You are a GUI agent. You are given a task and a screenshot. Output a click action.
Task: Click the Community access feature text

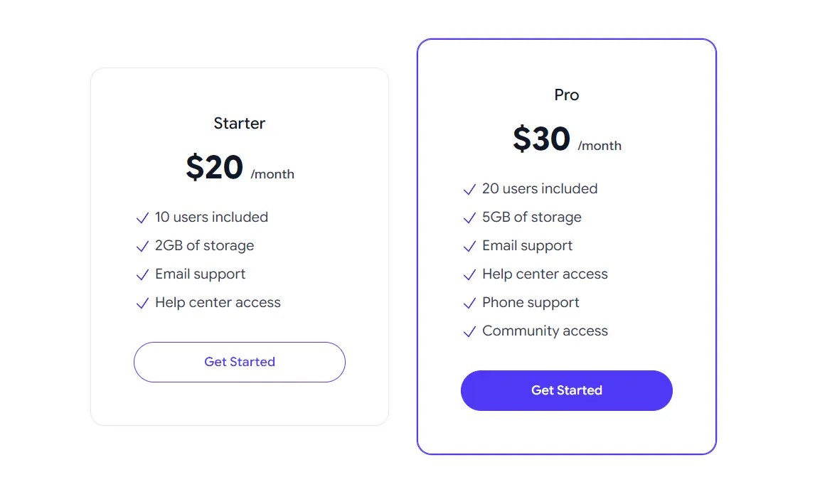(x=545, y=331)
